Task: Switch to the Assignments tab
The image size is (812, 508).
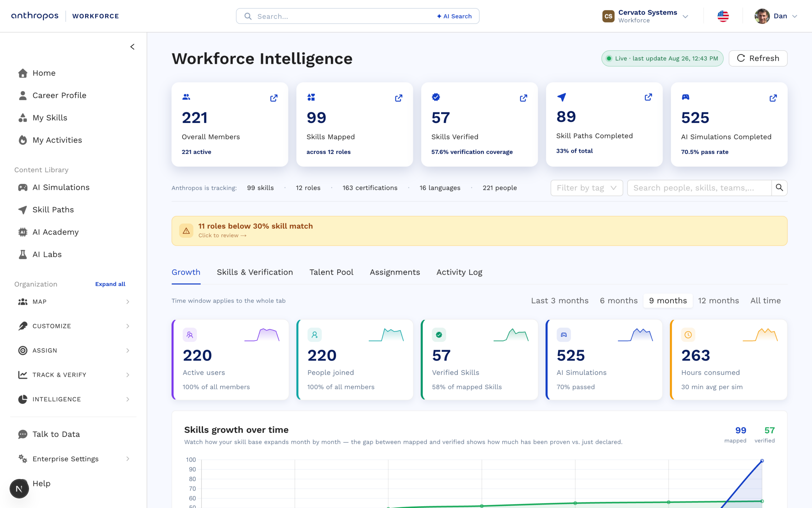Action: 395,272
